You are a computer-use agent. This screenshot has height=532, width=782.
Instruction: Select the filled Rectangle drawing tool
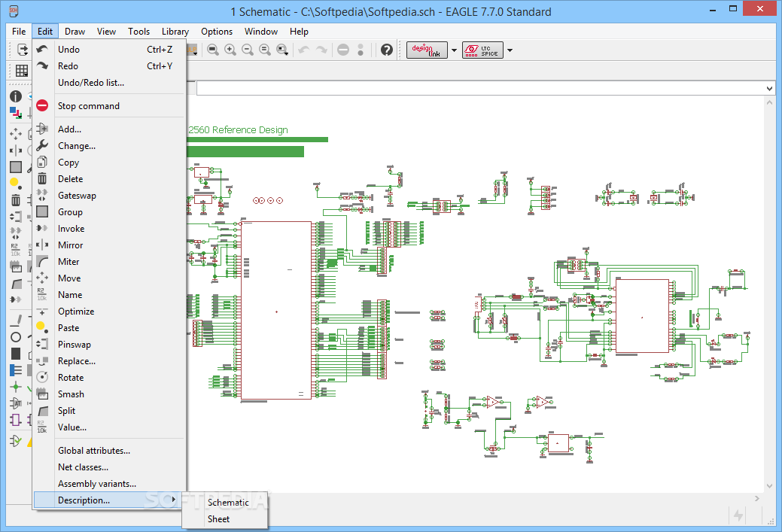coord(16,354)
